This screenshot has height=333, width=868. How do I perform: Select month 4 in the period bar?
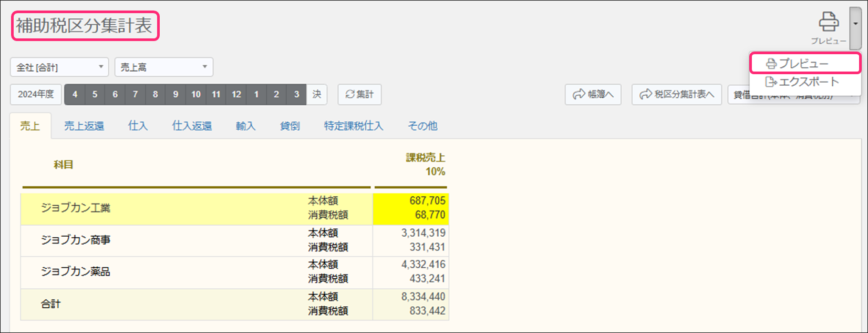pyautogui.click(x=75, y=94)
